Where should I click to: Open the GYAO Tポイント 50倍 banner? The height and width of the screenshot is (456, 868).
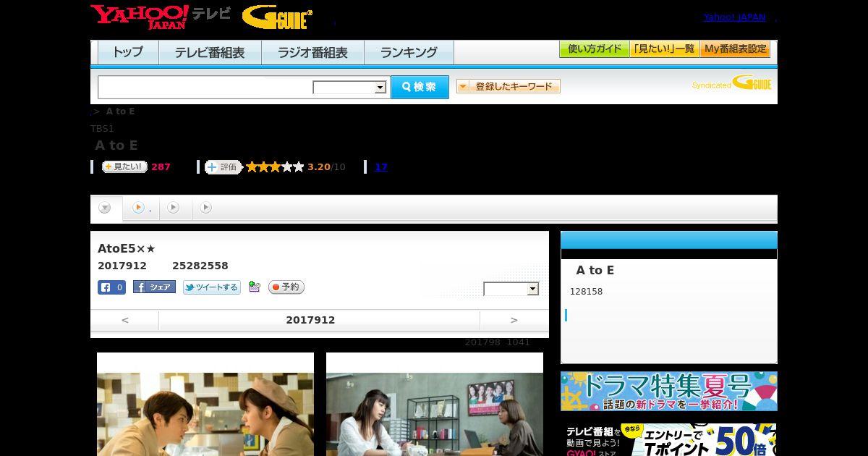(x=669, y=439)
